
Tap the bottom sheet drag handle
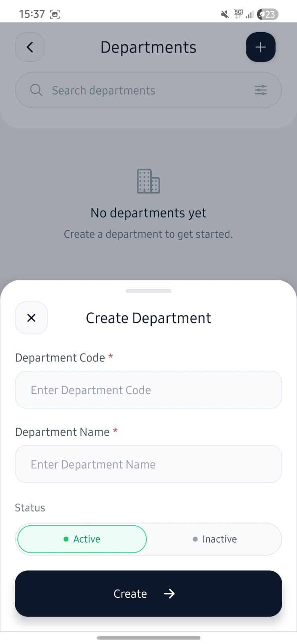click(x=148, y=291)
